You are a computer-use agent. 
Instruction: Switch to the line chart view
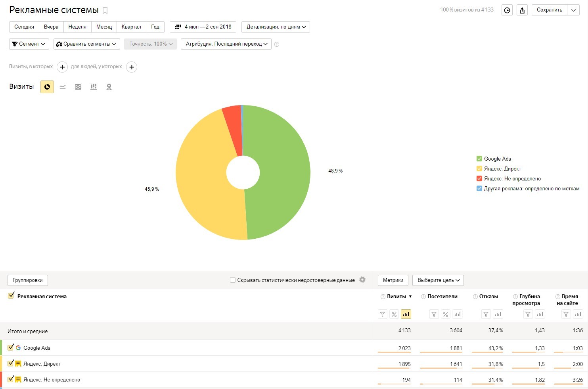[x=63, y=87]
